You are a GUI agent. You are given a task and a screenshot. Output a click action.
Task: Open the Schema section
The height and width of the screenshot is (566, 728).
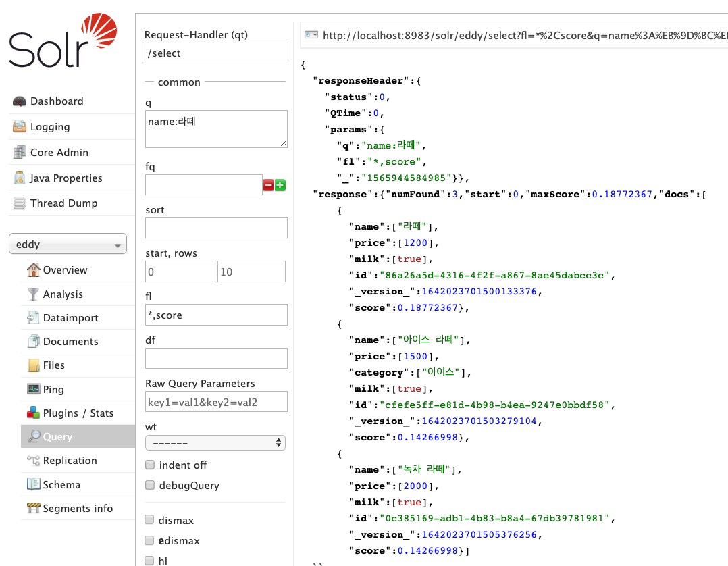pos(61,485)
